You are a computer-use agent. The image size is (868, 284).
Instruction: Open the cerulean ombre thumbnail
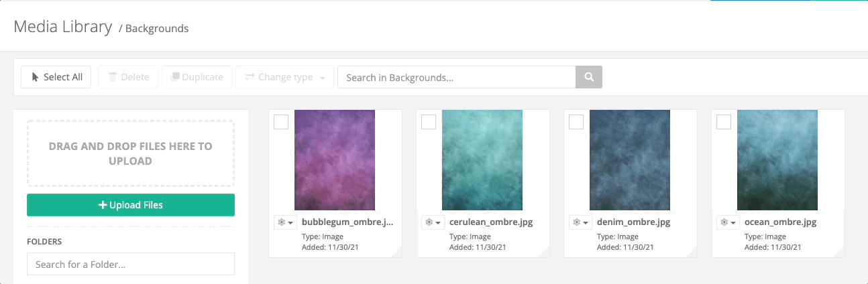point(482,160)
